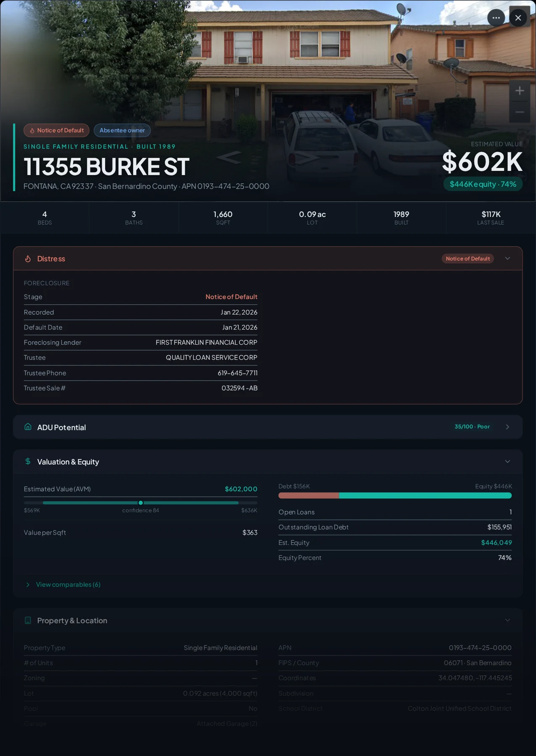536x756 pixels.
Task: Click the 4 BEDS stat
Action: tap(45, 218)
